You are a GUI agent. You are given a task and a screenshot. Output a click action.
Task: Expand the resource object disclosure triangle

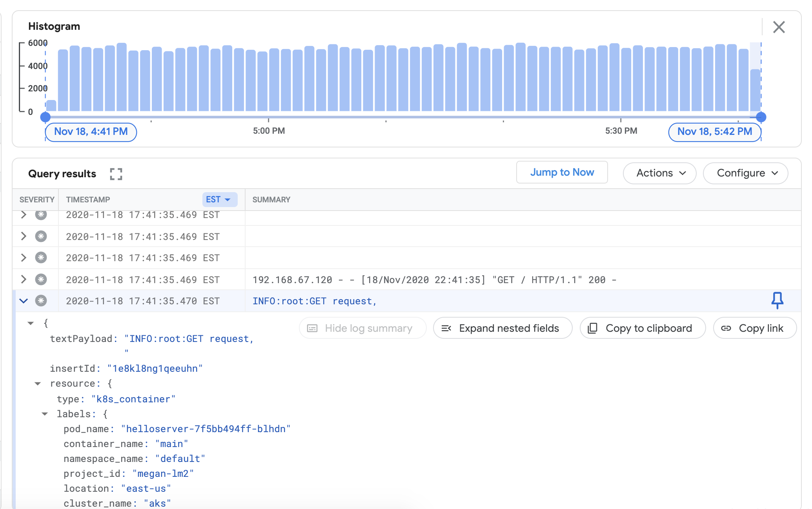(37, 384)
